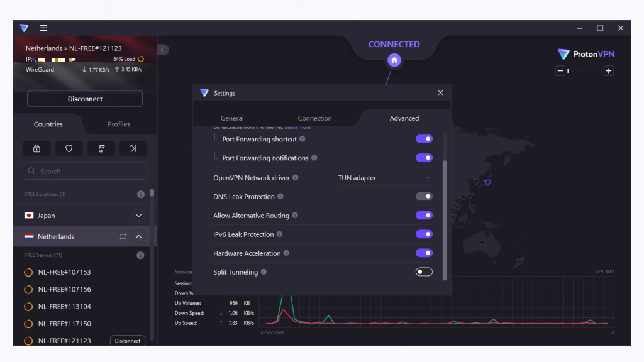This screenshot has width=644, height=362.
Task: Toggle Port Forwarding notifications switch
Action: pyautogui.click(x=424, y=158)
